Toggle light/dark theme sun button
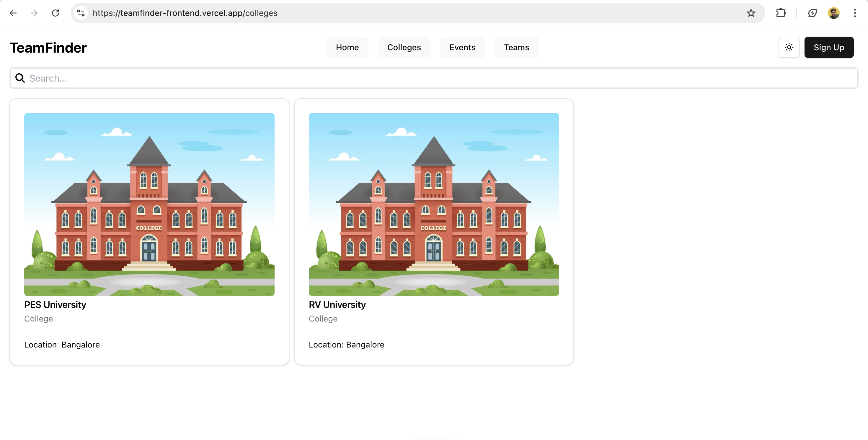Image resolution: width=868 pixels, height=440 pixels. tap(789, 47)
